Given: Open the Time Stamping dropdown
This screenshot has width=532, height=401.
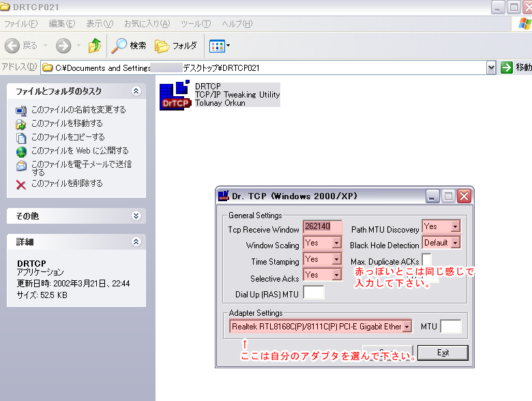Looking at the screenshot, I should [336, 259].
